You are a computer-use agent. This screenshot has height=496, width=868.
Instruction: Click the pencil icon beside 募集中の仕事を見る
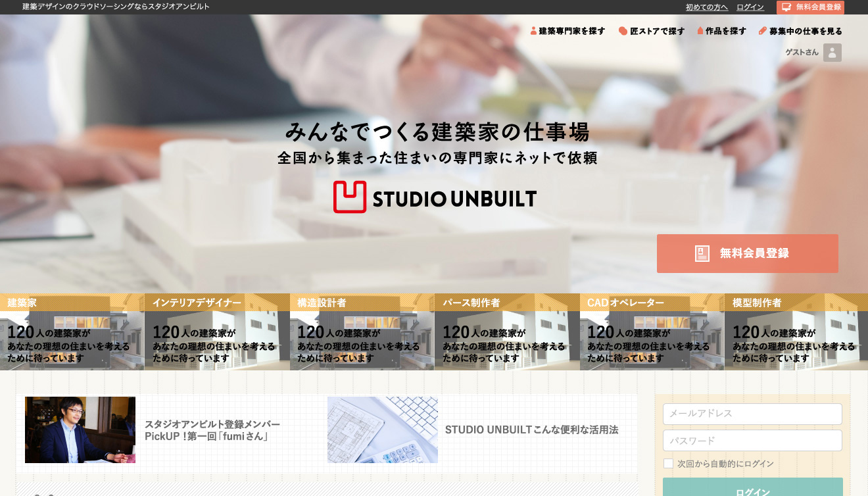tap(763, 31)
